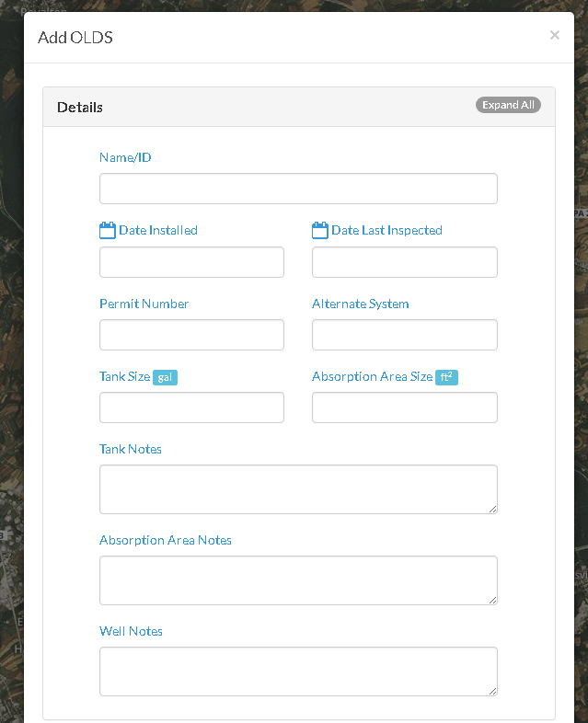Screen dimensions: 588x723
Task: Click the Details panel header
Action: (x=299, y=107)
